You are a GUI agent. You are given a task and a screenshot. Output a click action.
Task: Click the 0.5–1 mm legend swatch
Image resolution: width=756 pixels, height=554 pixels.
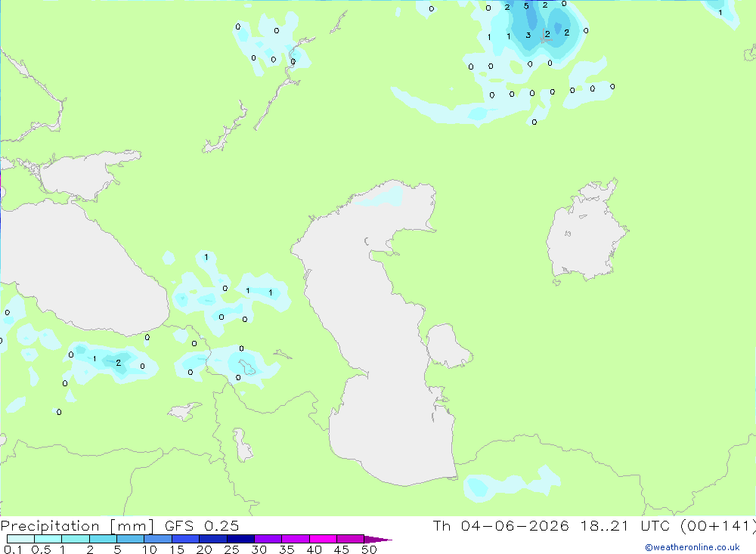point(48,539)
